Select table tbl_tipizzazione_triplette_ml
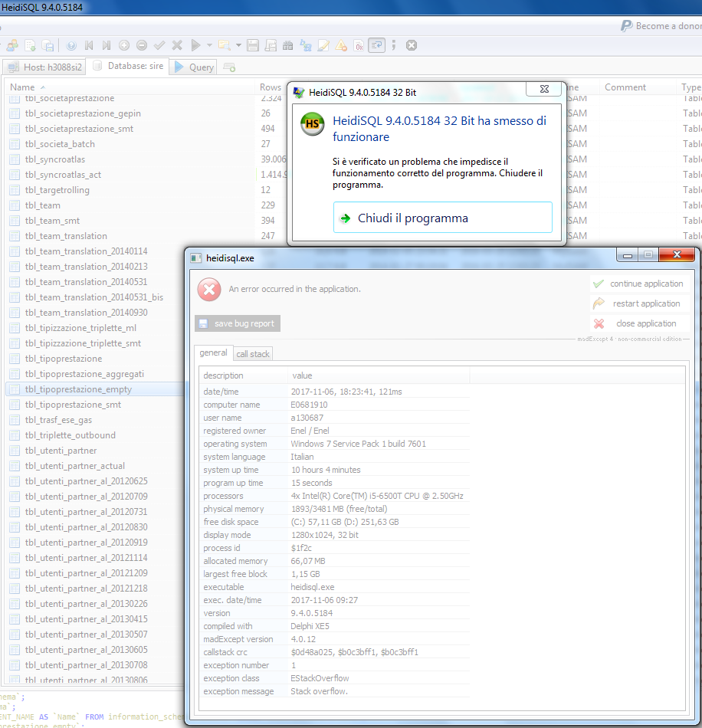702x728 pixels. tap(80, 328)
